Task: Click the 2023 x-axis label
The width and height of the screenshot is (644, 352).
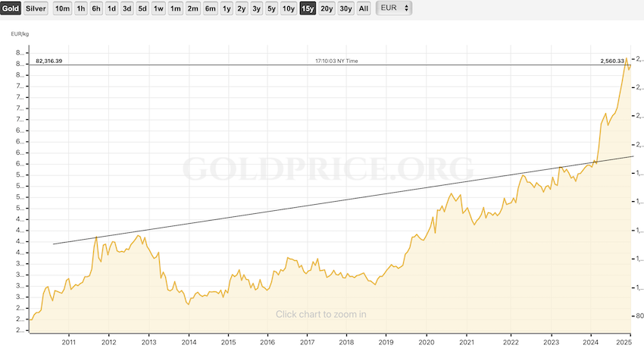Action: pos(551,342)
